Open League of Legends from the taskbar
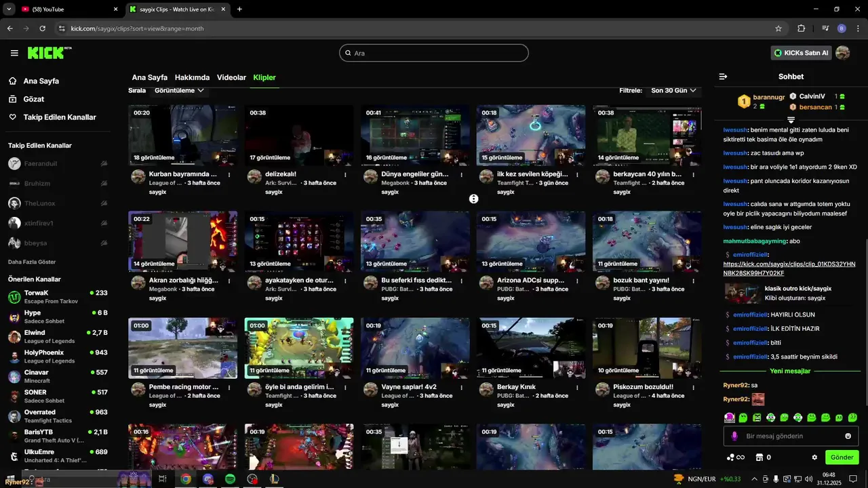868x488 pixels. [275, 479]
